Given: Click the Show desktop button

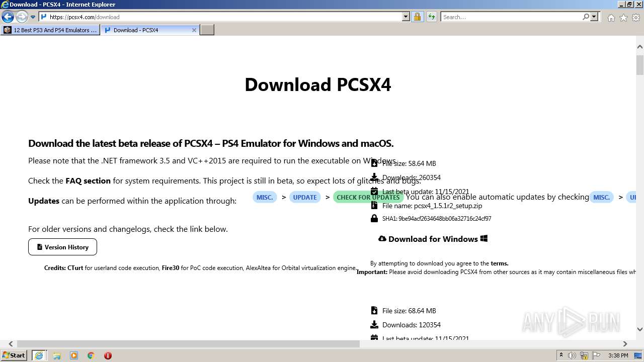Looking at the screenshot, I should pyautogui.click(x=638, y=355).
